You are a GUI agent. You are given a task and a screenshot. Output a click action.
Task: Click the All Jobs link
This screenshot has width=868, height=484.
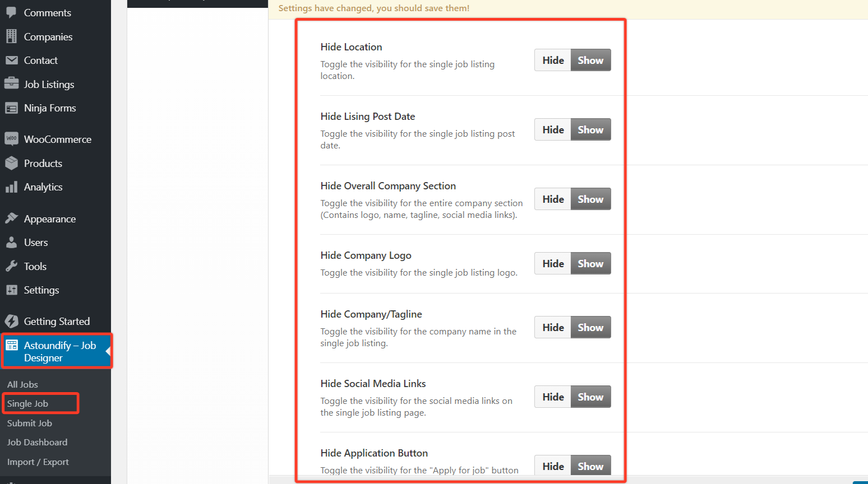22,384
